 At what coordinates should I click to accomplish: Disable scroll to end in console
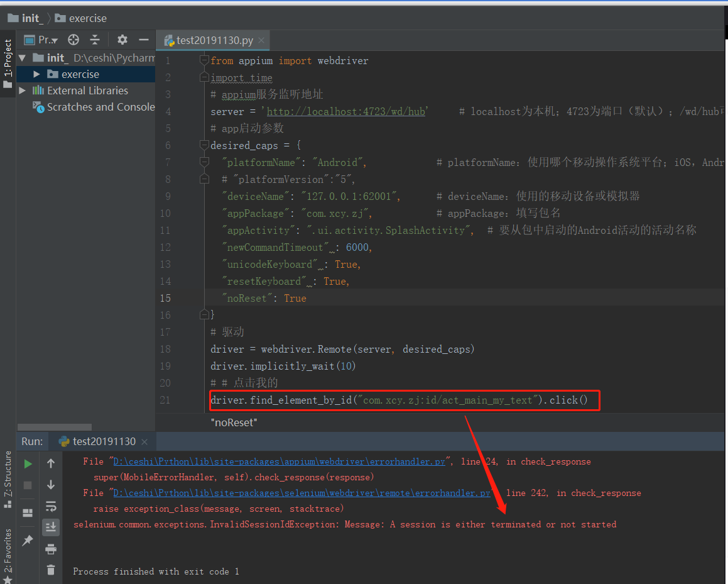point(51,527)
